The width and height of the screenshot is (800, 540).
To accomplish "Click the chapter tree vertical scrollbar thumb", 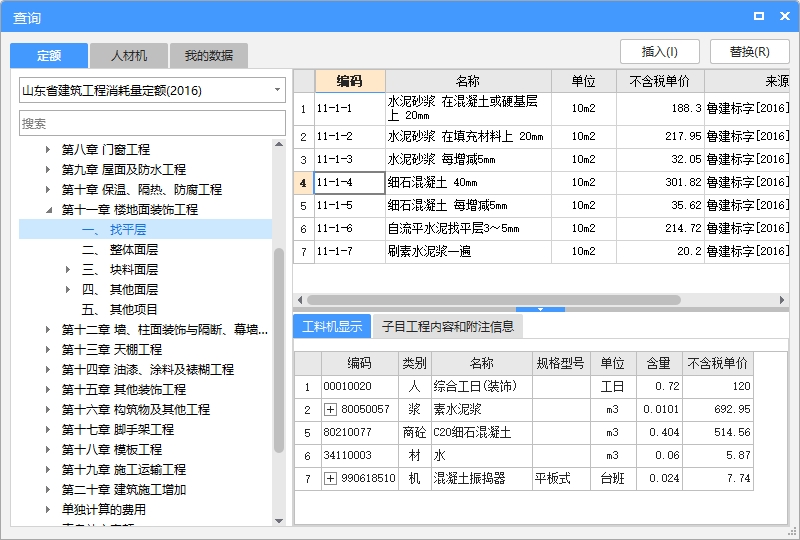I will (279, 350).
